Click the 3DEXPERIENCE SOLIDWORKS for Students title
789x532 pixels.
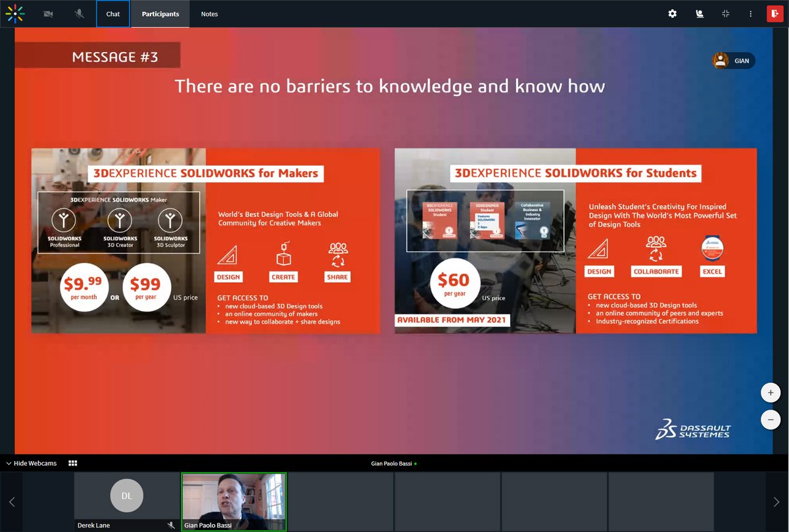point(575,173)
